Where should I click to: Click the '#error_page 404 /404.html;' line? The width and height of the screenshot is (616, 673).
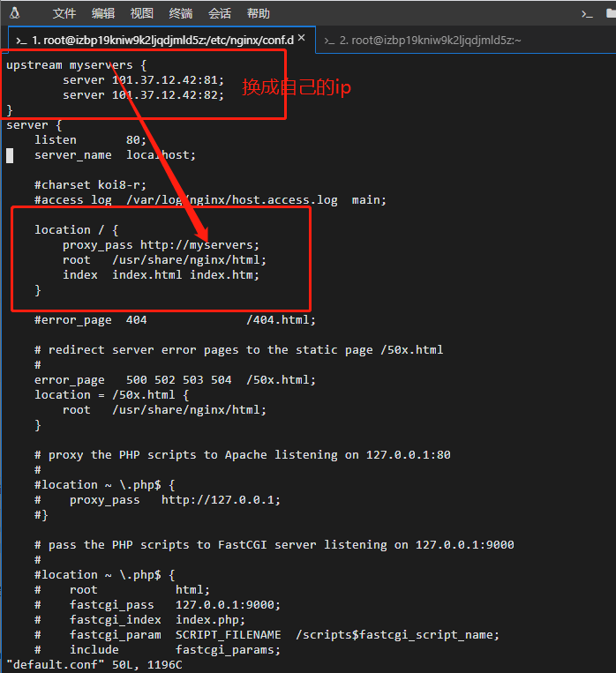tap(175, 320)
